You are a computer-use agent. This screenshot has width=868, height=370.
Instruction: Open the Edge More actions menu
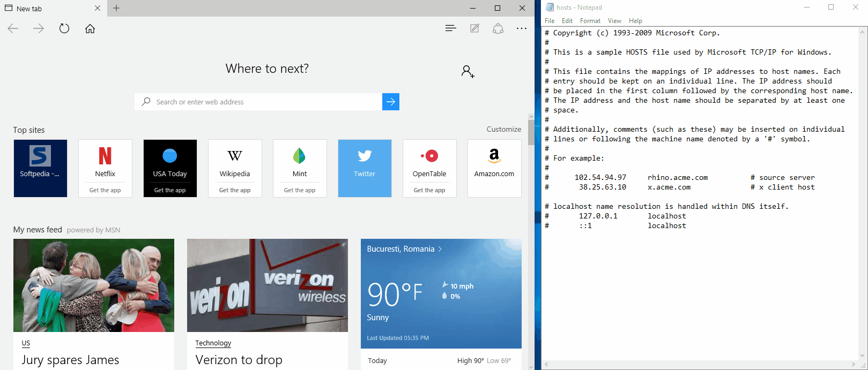click(521, 28)
